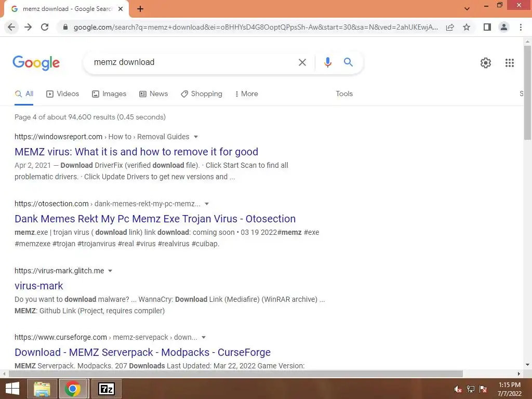The image size is (532, 399).
Task: Click the voice search microphone icon
Action: coord(327,62)
